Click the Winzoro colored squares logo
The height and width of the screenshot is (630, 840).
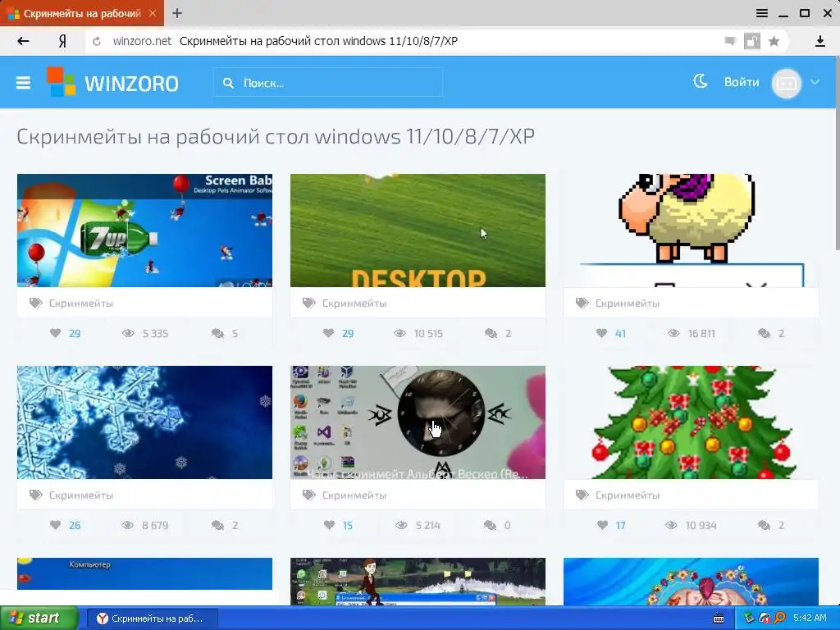point(61,82)
